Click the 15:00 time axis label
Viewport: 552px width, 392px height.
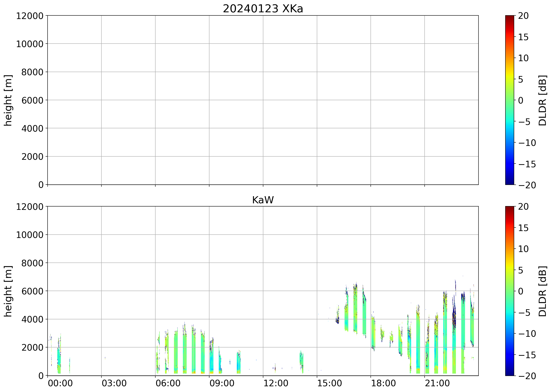tap(329, 383)
